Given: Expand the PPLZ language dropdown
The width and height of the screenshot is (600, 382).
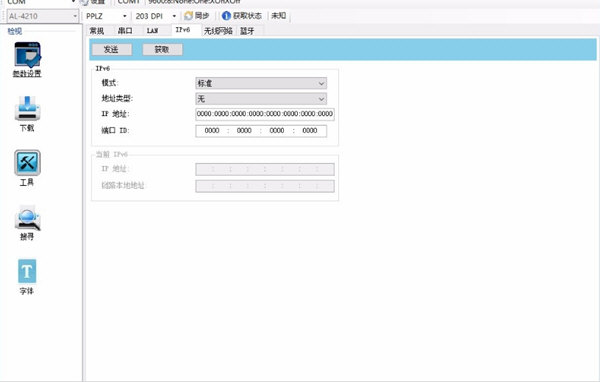Looking at the screenshot, I should click(x=124, y=16).
